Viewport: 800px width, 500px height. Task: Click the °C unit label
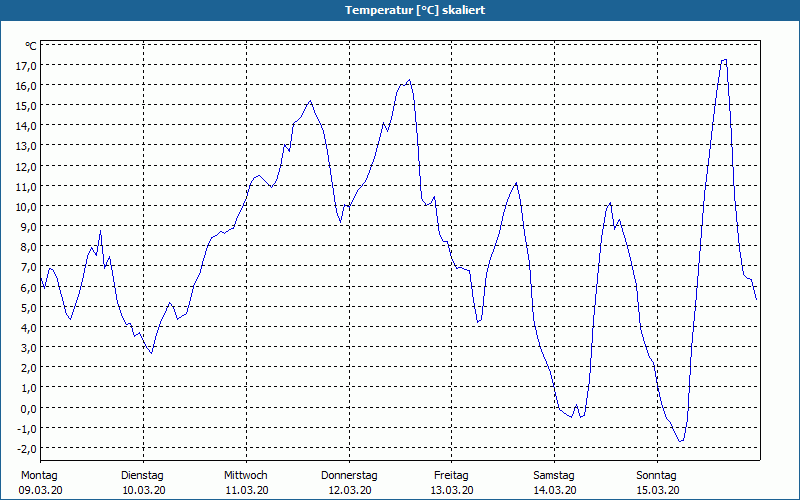tap(31, 46)
